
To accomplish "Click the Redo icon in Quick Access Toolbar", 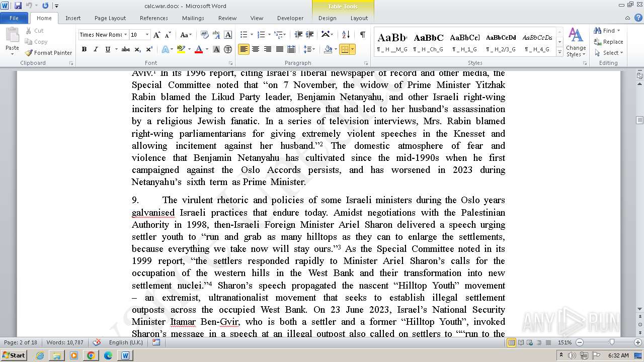I will [x=45, y=6].
